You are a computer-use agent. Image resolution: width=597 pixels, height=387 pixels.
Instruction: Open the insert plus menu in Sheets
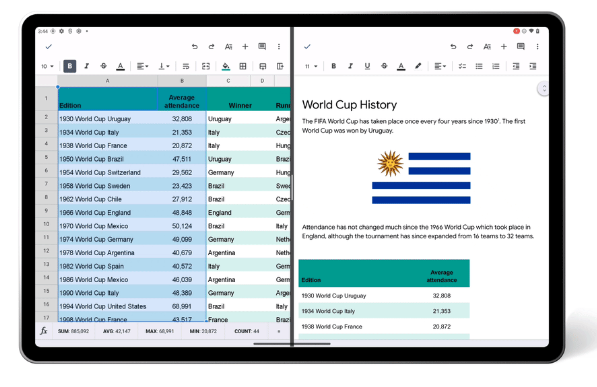coord(245,46)
